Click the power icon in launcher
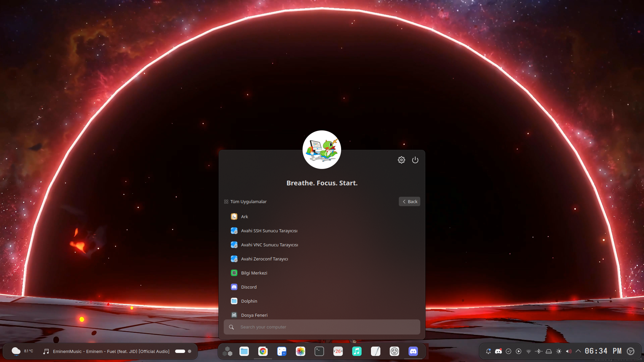Image resolution: width=644 pixels, height=362 pixels. coord(415,160)
